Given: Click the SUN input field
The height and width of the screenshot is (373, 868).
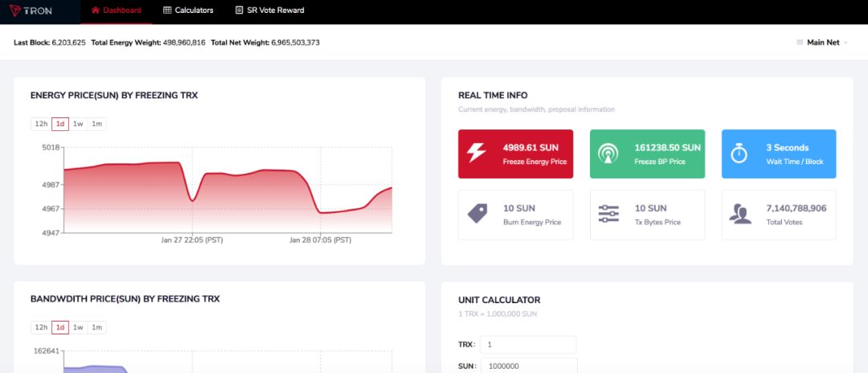Looking at the screenshot, I should tap(529, 366).
